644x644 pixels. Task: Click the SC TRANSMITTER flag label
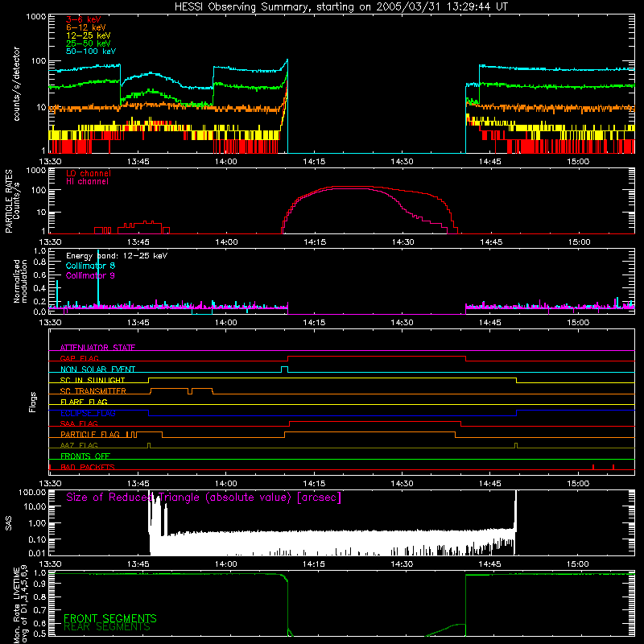pos(93,391)
